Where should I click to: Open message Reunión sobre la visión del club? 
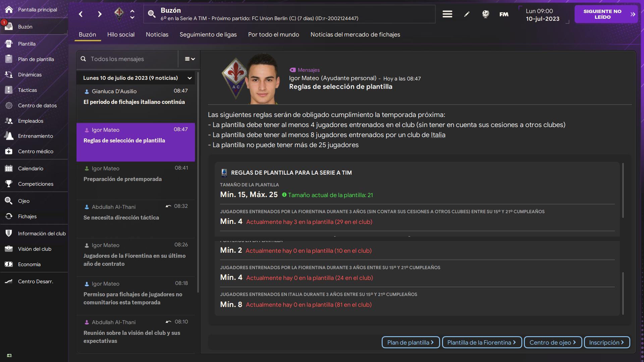[136, 335]
